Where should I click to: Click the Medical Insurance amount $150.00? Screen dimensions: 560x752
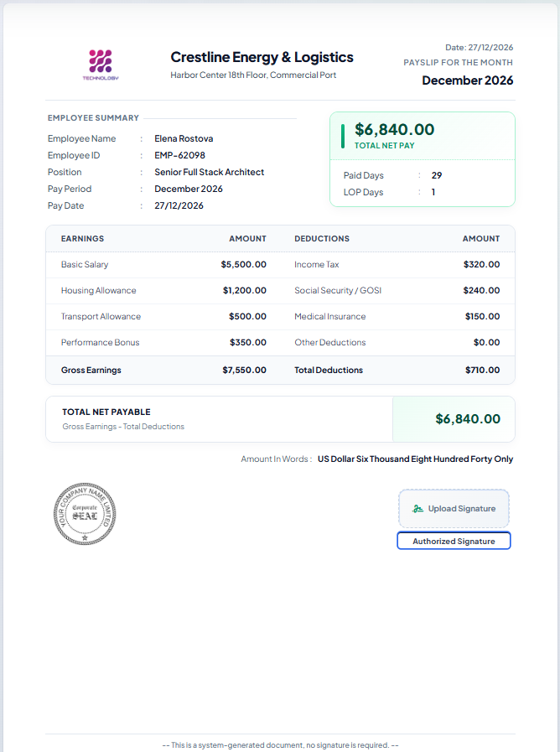482,317
